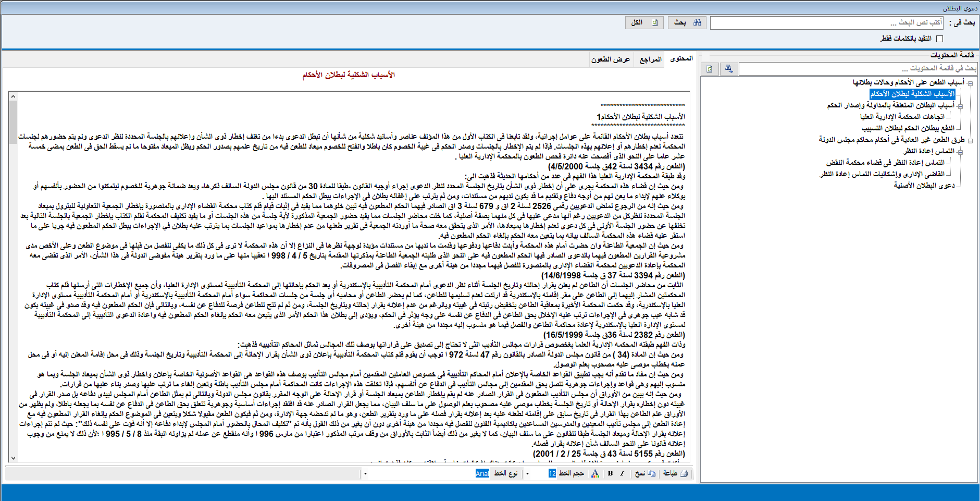Click the print (طباعة) printer icon
The height and width of the screenshot is (501, 980).
click(684, 473)
